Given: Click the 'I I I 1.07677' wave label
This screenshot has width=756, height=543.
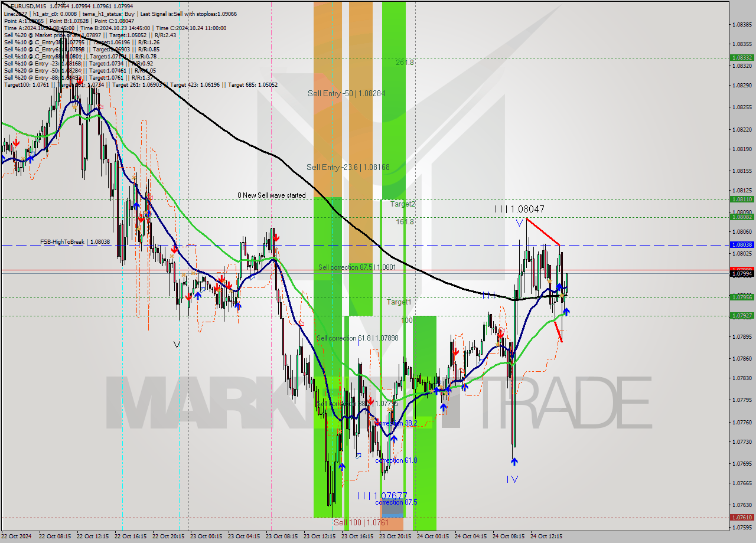Looking at the screenshot, I should pos(382,496).
